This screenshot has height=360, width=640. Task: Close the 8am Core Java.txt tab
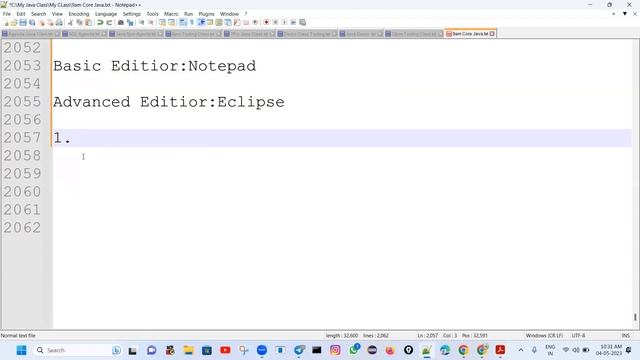(492, 33)
